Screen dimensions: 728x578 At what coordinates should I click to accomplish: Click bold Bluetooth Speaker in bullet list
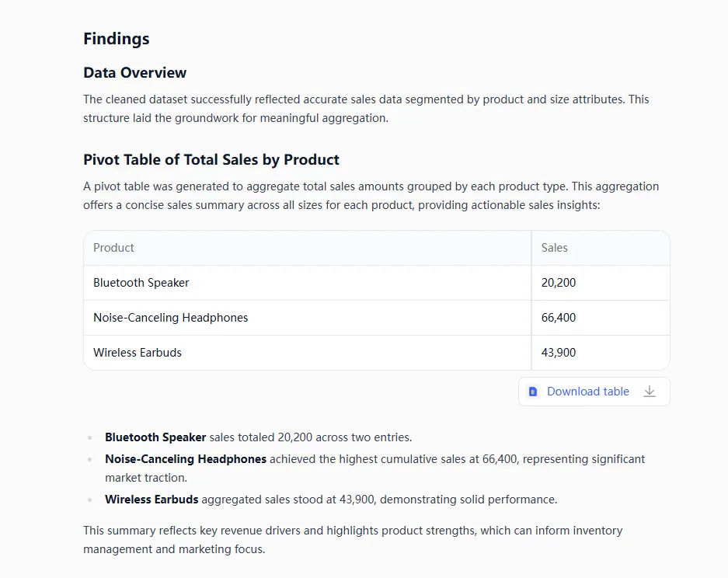tap(155, 437)
